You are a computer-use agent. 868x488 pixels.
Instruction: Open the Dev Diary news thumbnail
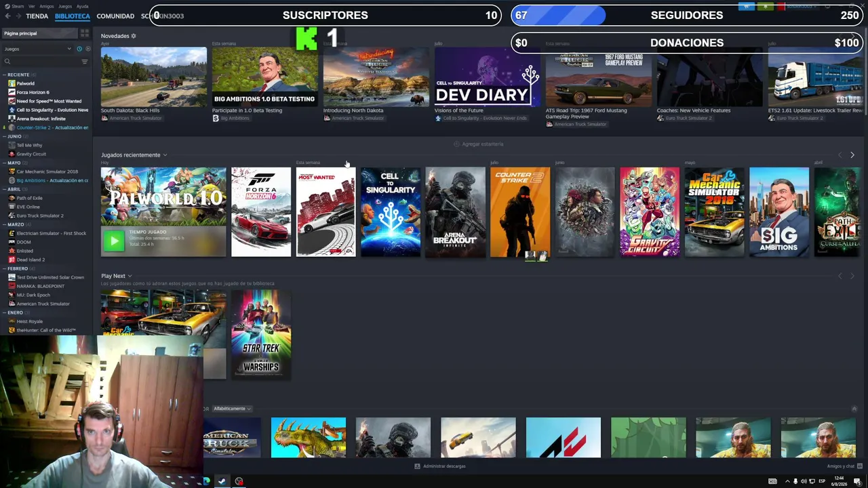[488, 77]
